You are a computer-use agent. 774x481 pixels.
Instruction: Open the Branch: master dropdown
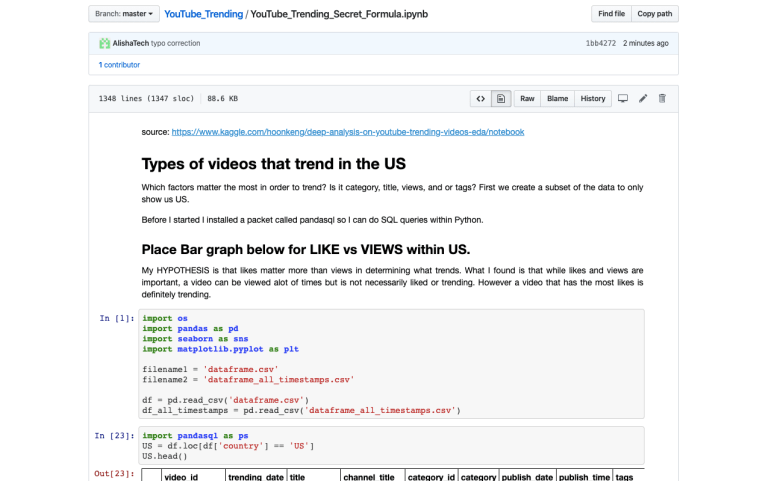(x=124, y=14)
